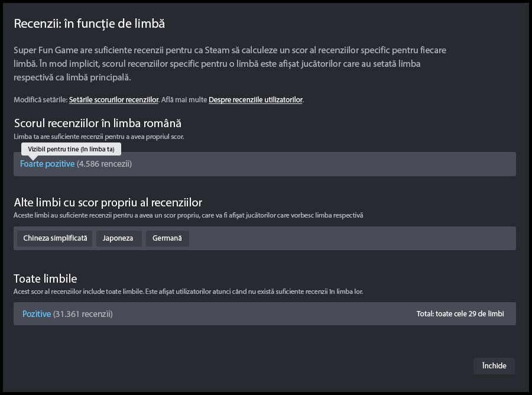Open the Setările scorurilor recenziilor link
This screenshot has height=395, width=532.
pos(113,100)
